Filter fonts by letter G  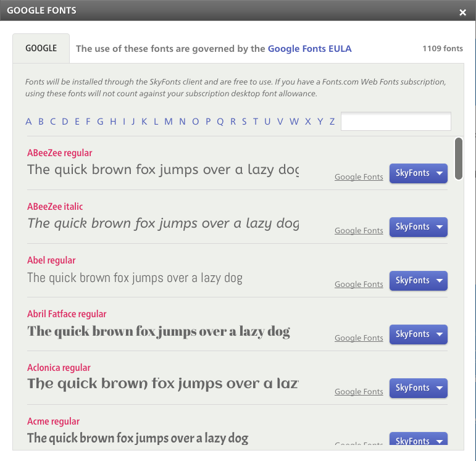tap(100, 122)
